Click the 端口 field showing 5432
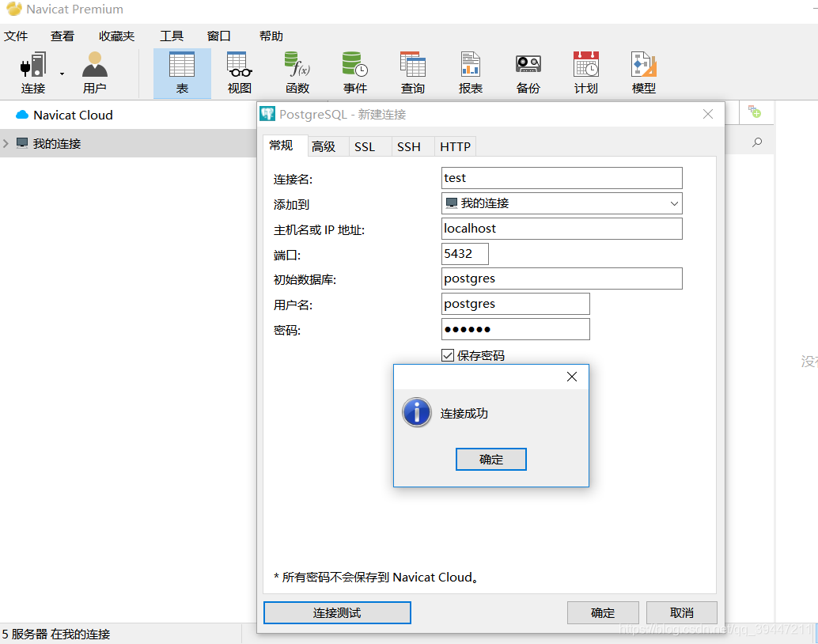The height and width of the screenshot is (644, 818). (465, 254)
